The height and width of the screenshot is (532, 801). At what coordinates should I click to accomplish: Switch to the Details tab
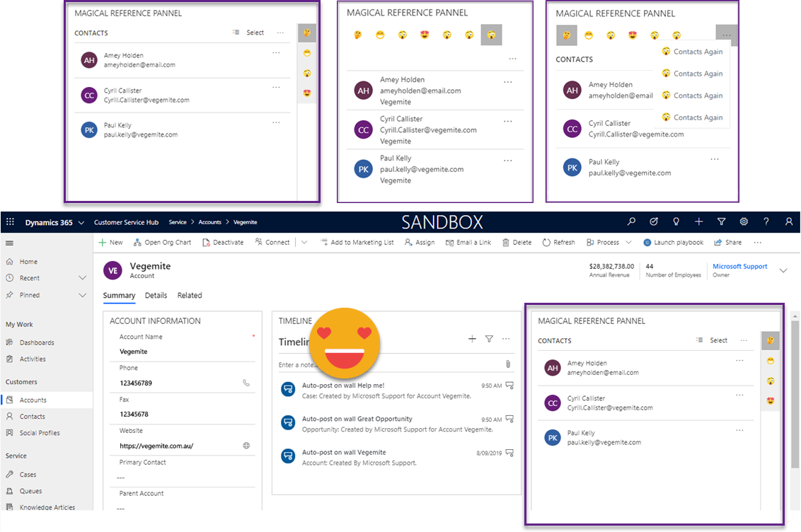pos(156,296)
